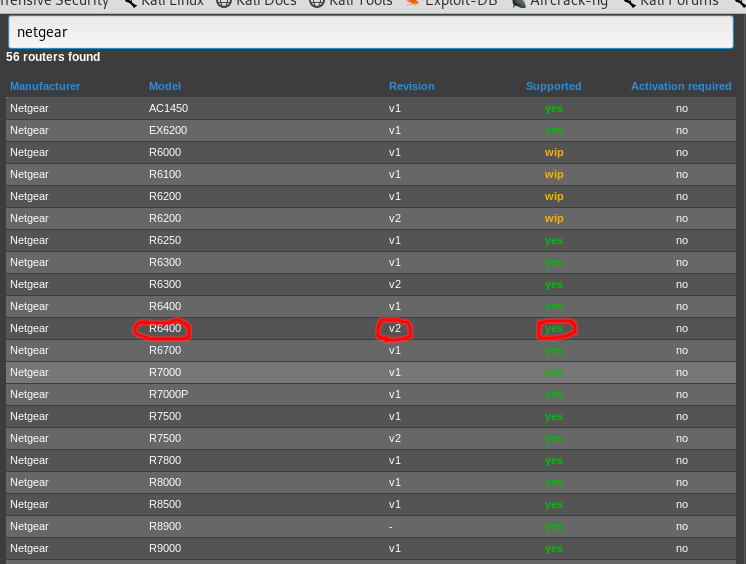Click activation no for R7000P
Image resolution: width=746 pixels, height=564 pixels.
(x=682, y=395)
